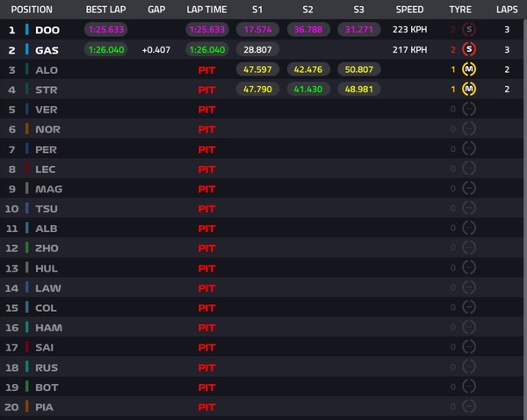
Task: Select the NOR driver row
Action: click(x=262, y=129)
